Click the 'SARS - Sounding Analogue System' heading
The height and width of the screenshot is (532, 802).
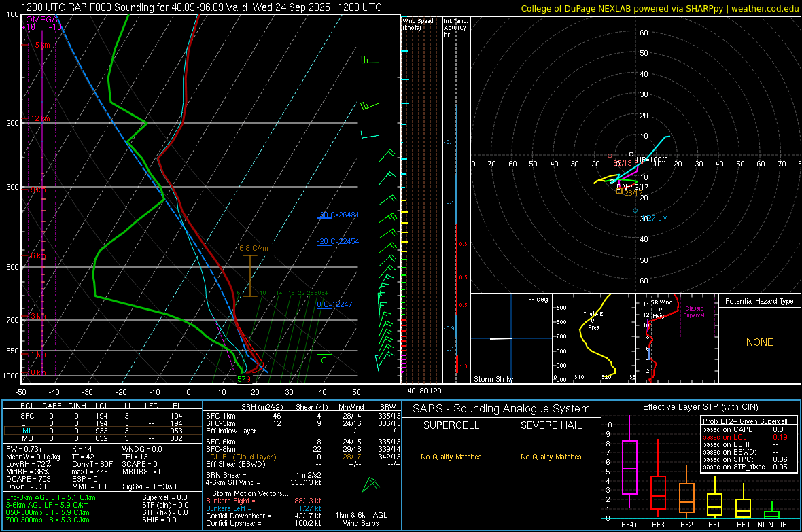coord(502,409)
